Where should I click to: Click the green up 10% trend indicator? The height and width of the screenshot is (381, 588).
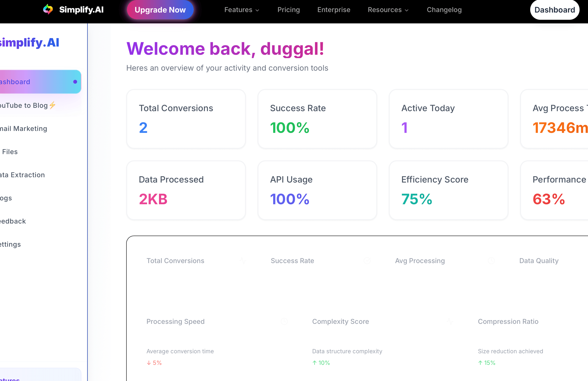click(x=321, y=363)
